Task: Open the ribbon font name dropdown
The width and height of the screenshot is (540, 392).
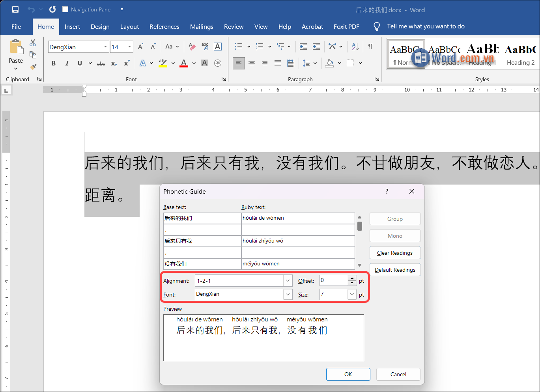Action: pos(105,47)
